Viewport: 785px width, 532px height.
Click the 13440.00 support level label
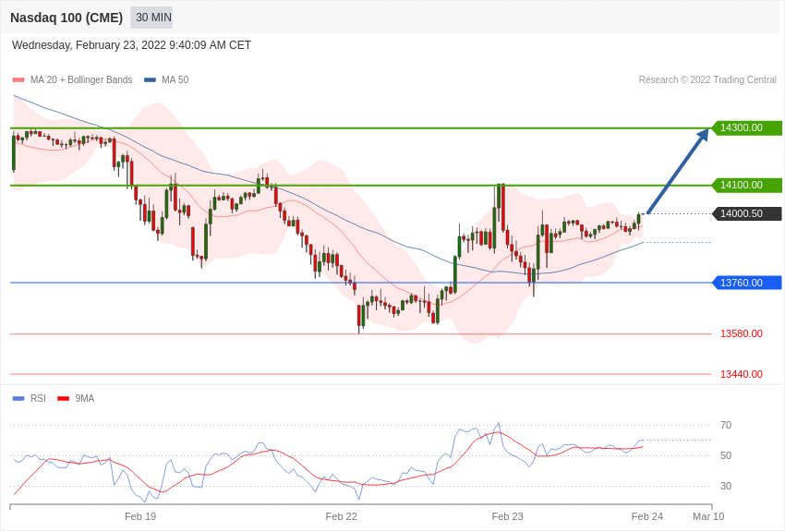[742, 374]
